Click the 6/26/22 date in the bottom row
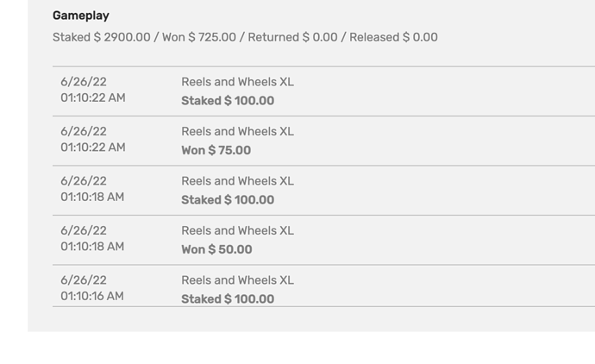This screenshot has height=364, width=595. (84, 280)
